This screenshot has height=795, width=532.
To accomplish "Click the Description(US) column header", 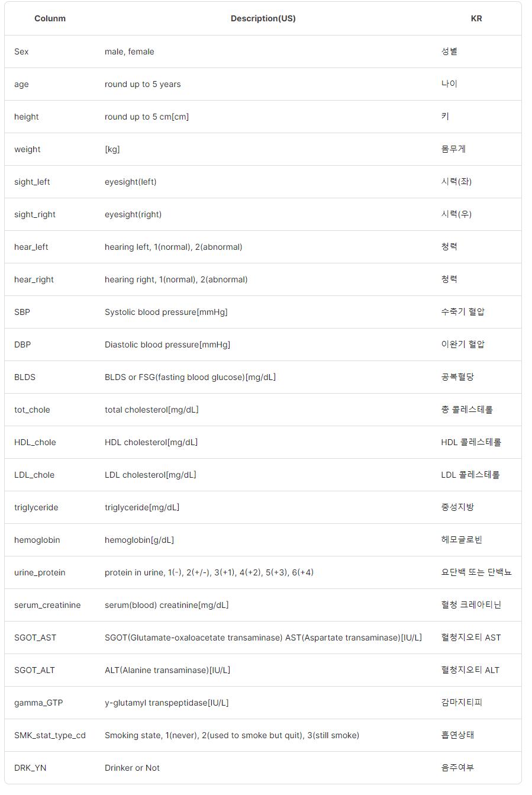I will [263, 18].
